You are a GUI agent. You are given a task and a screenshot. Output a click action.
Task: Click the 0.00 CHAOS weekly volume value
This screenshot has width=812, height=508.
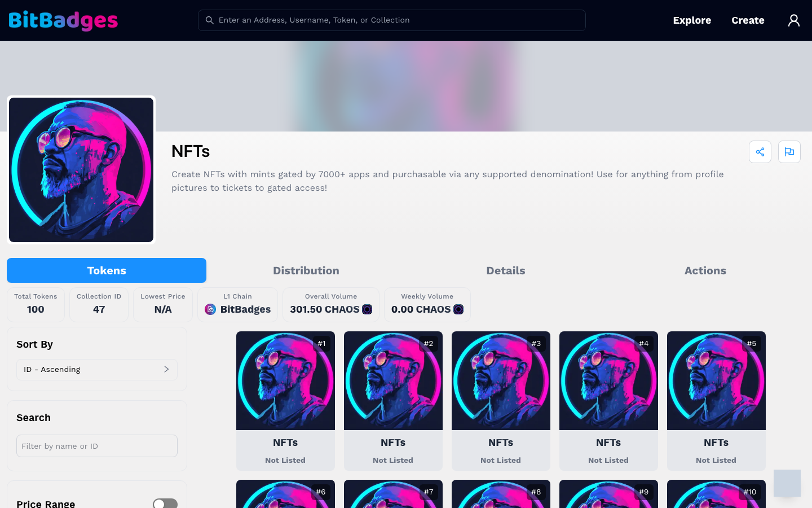[x=421, y=309]
